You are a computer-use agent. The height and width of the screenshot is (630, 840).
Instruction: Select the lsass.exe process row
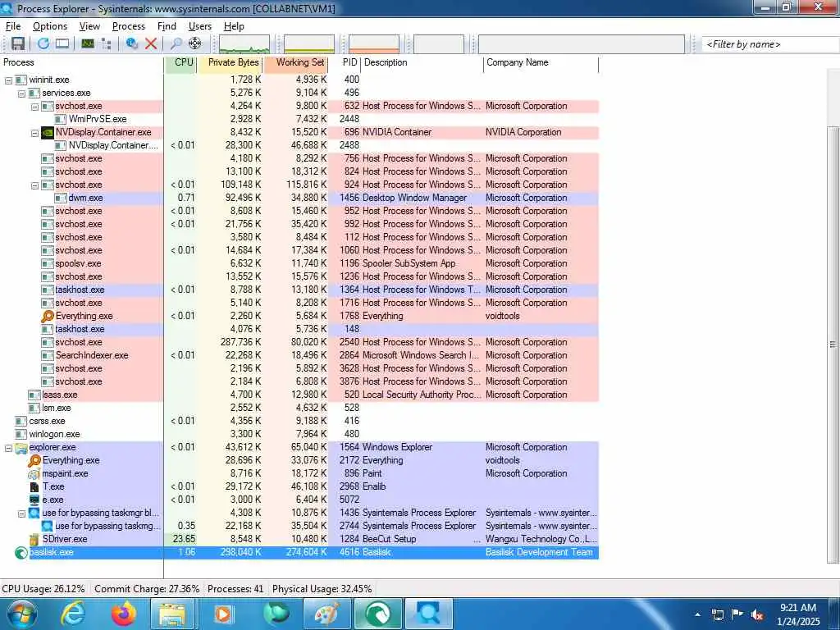click(x=299, y=395)
